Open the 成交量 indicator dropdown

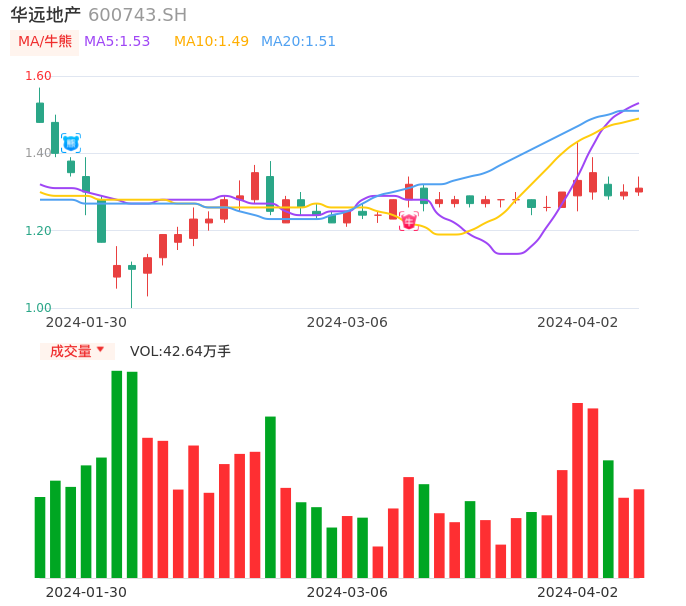coord(77,351)
